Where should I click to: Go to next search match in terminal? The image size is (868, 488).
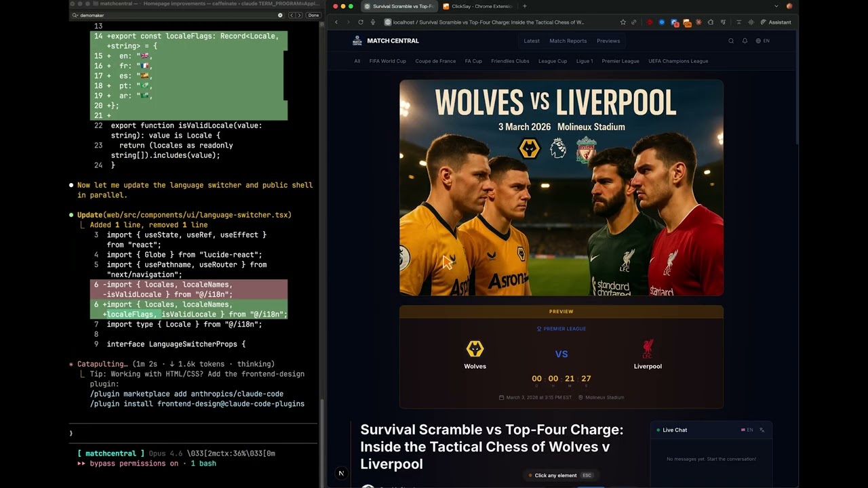[x=299, y=15]
